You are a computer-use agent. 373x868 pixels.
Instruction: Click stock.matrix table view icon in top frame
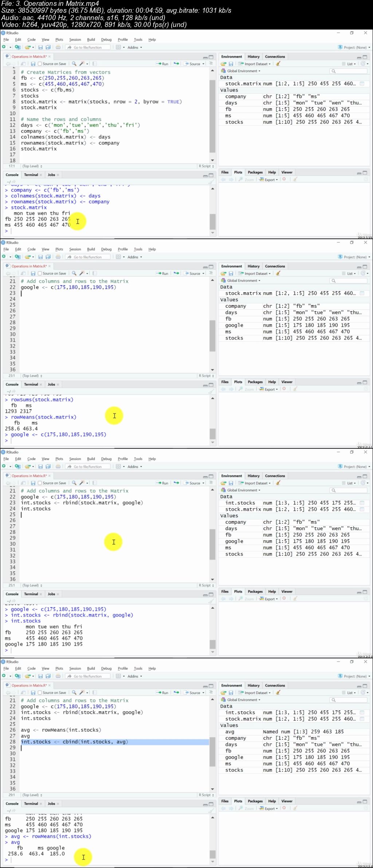(362, 83)
